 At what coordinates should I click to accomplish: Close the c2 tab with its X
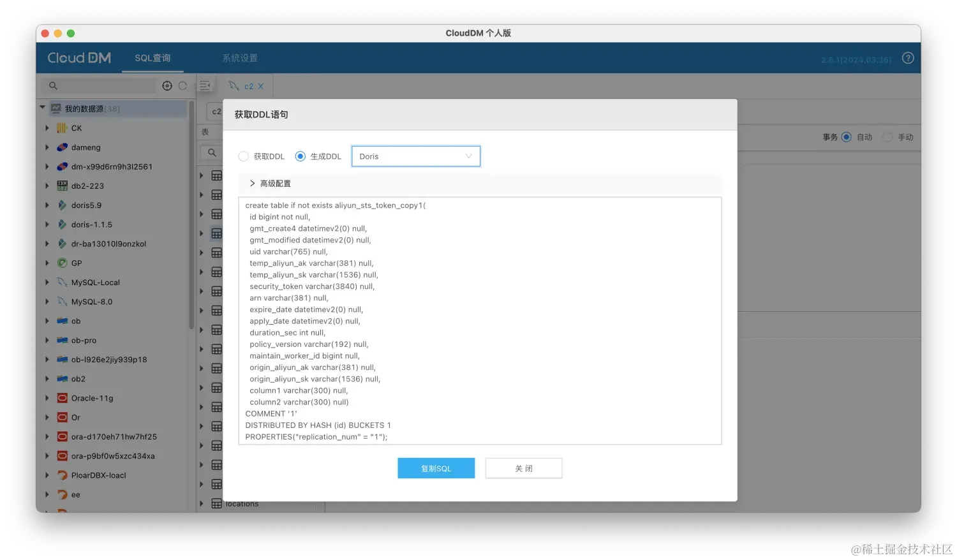click(260, 86)
